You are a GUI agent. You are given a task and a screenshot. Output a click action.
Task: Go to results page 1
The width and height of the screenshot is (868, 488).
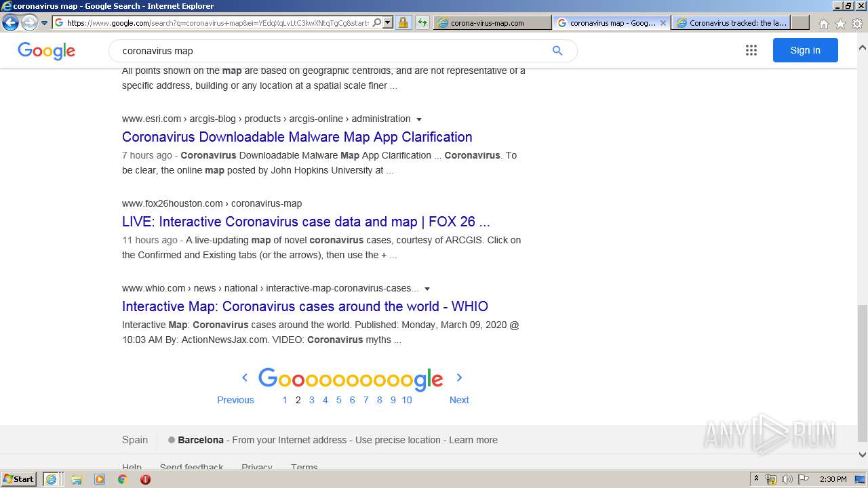[x=285, y=400]
